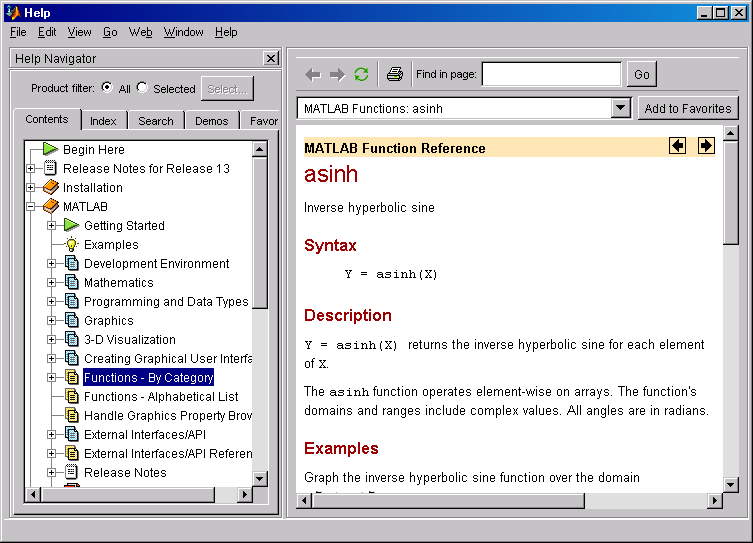Image resolution: width=753 pixels, height=543 pixels.
Task: Open the page title dropdown arrow
Action: (620, 108)
